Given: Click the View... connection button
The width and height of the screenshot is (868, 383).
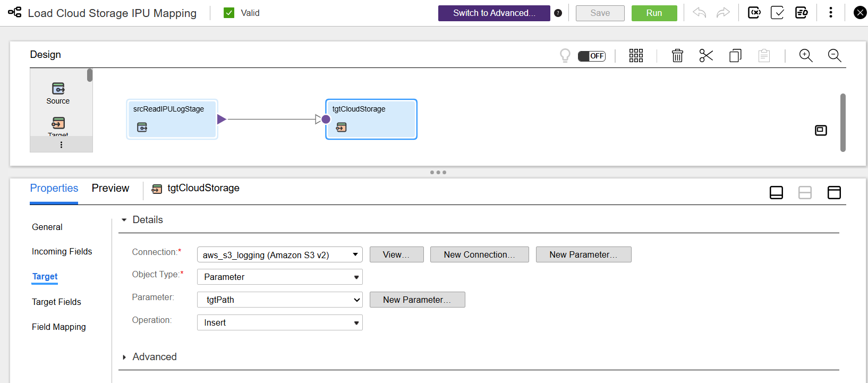Looking at the screenshot, I should (x=397, y=254).
